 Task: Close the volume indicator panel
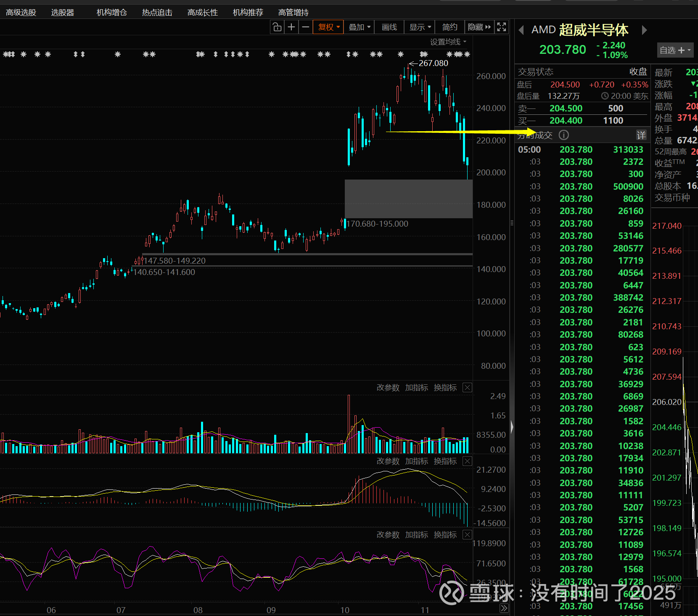(x=467, y=388)
